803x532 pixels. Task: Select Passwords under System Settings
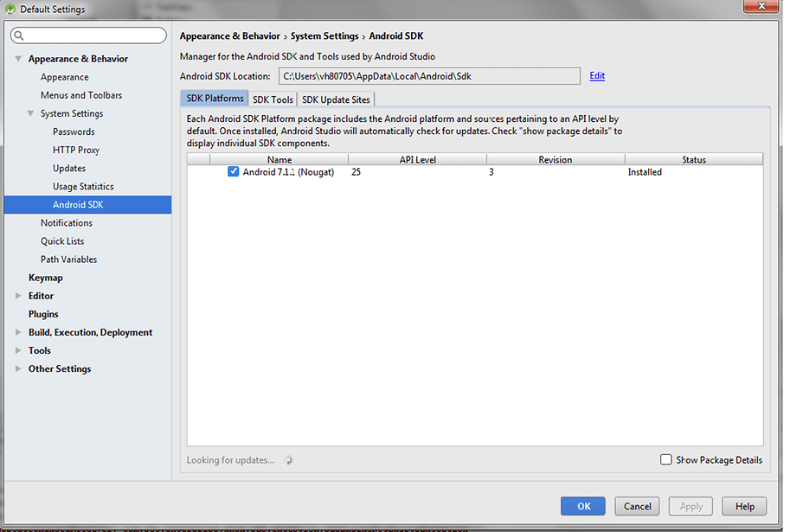[x=74, y=131]
